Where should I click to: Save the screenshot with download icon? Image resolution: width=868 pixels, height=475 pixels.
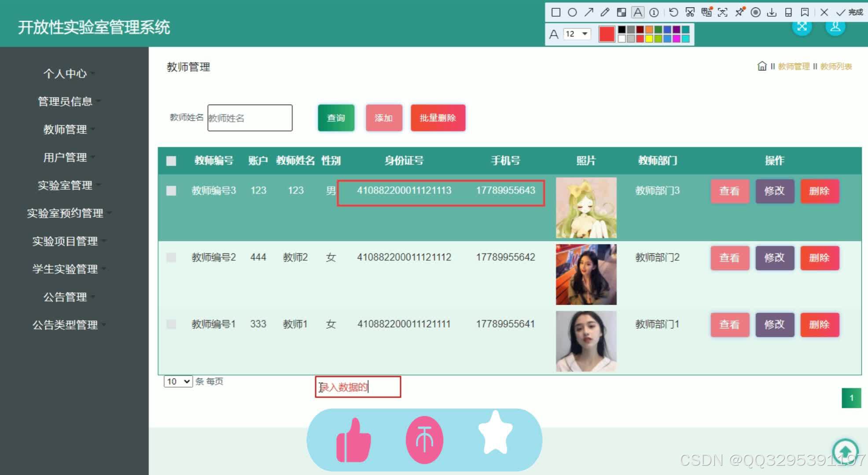click(772, 12)
